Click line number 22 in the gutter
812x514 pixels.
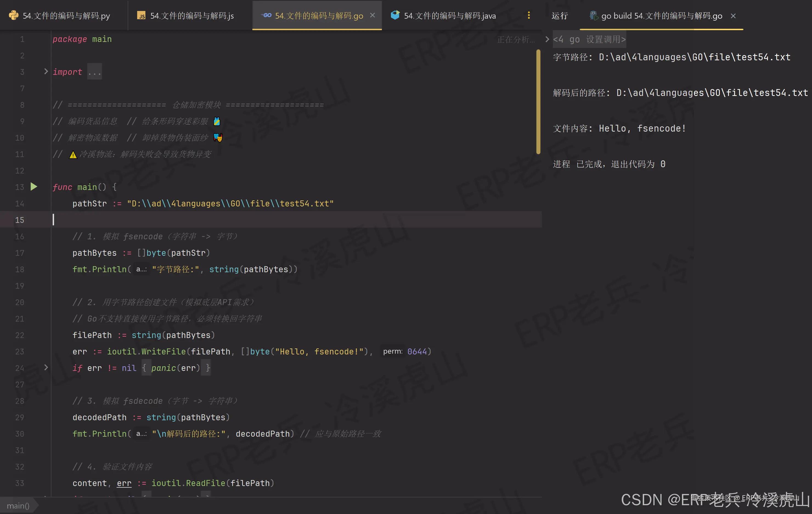pyautogui.click(x=19, y=335)
